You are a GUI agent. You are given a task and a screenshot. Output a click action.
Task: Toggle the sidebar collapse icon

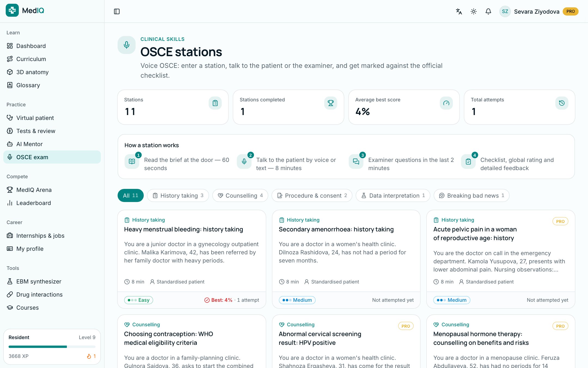(x=117, y=11)
